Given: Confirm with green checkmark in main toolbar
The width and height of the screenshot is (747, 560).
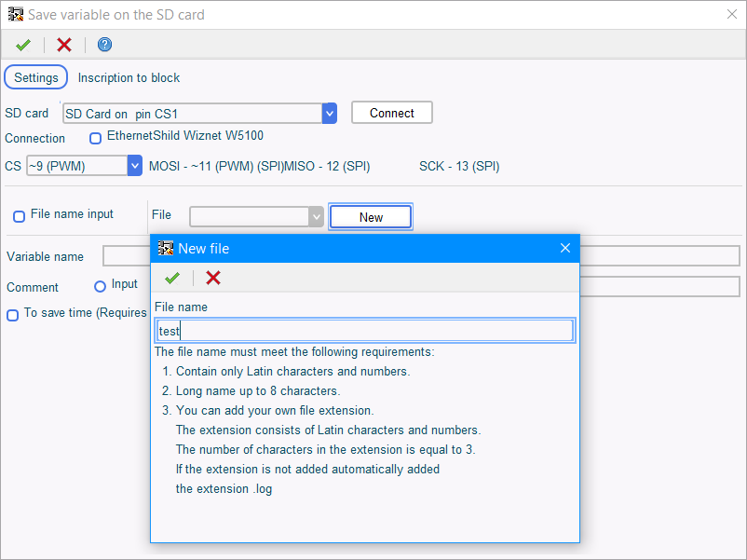Looking at the screenshot, I should pyautogui.click(x=23, y=45).
